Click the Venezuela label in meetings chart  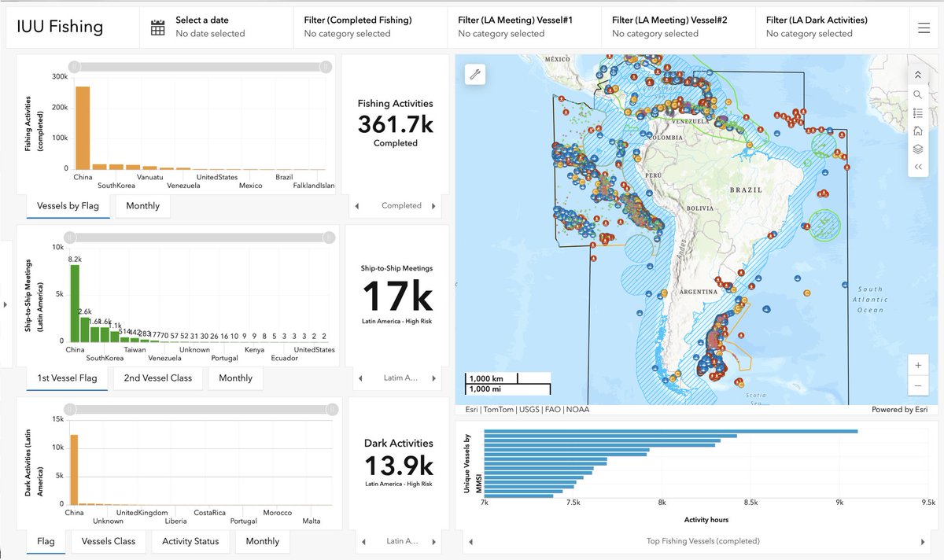tap(164, 358)
